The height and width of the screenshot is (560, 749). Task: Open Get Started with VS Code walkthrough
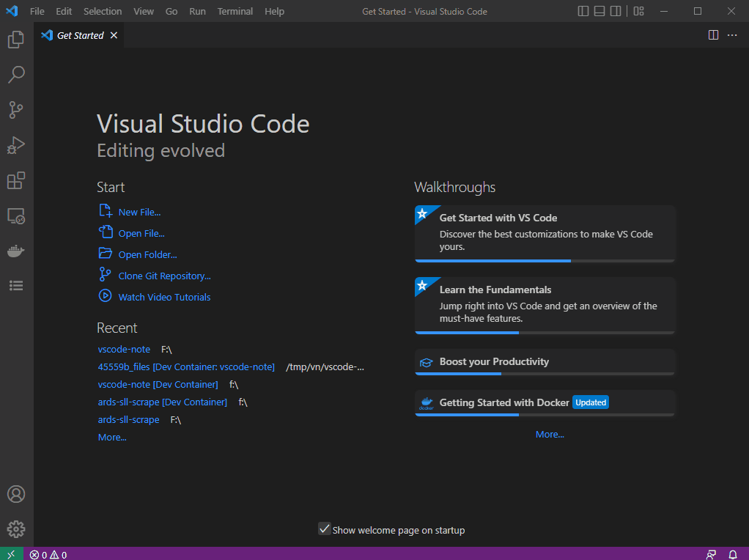545,234
